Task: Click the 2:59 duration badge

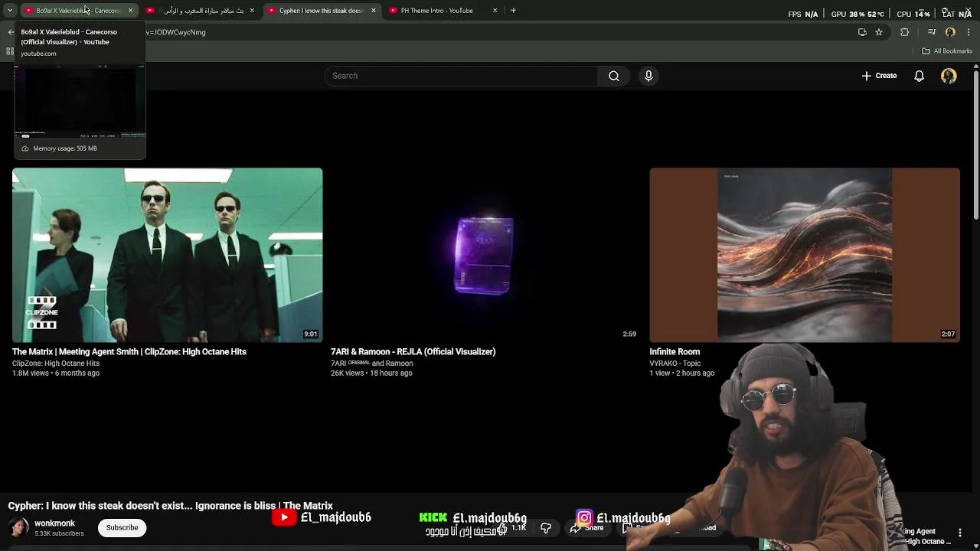Action: (x=629, y=334)
